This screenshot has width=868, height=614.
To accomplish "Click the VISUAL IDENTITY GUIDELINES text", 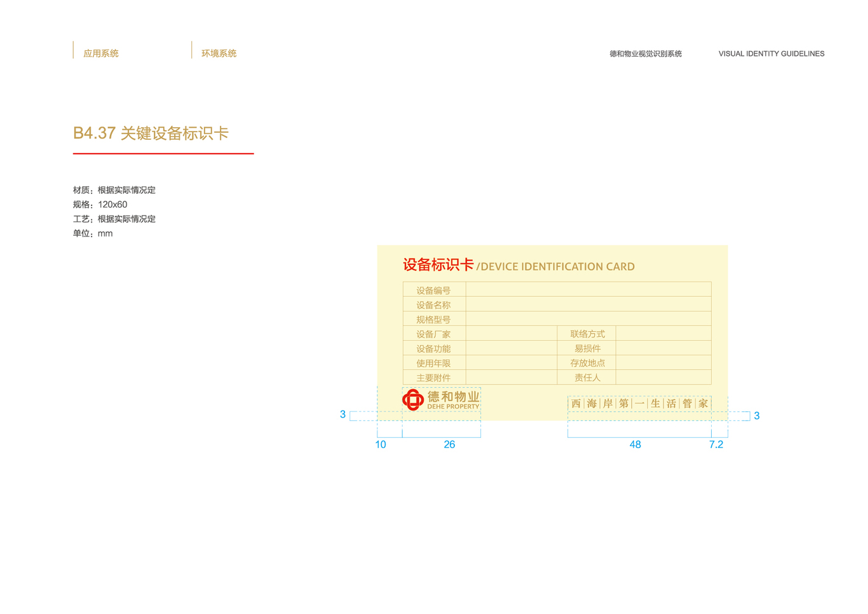I will click(x=771, y=54).
